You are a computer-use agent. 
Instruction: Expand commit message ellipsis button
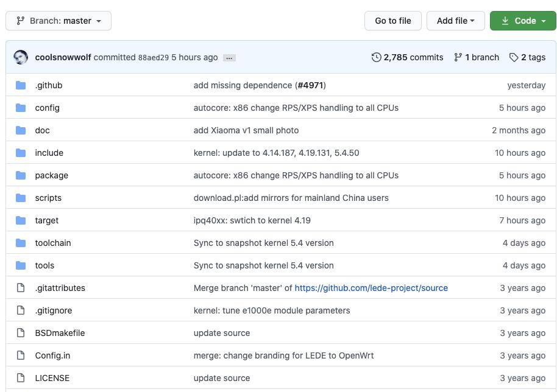229,58
